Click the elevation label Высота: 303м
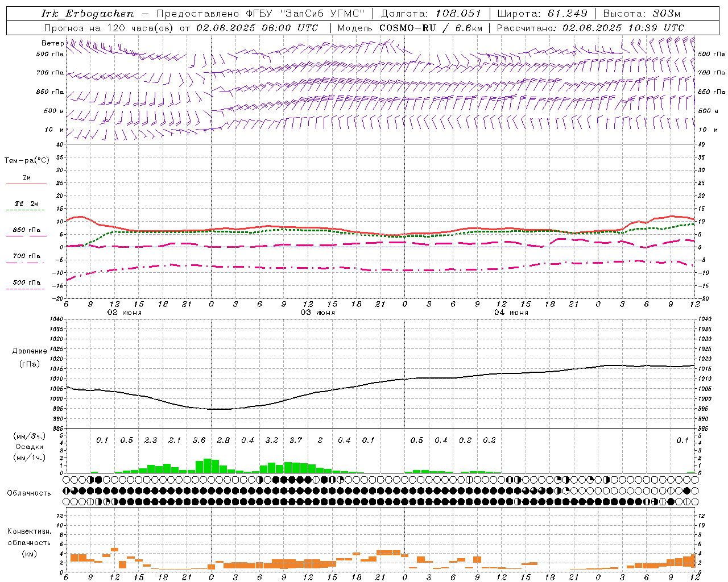 [642, 14]
